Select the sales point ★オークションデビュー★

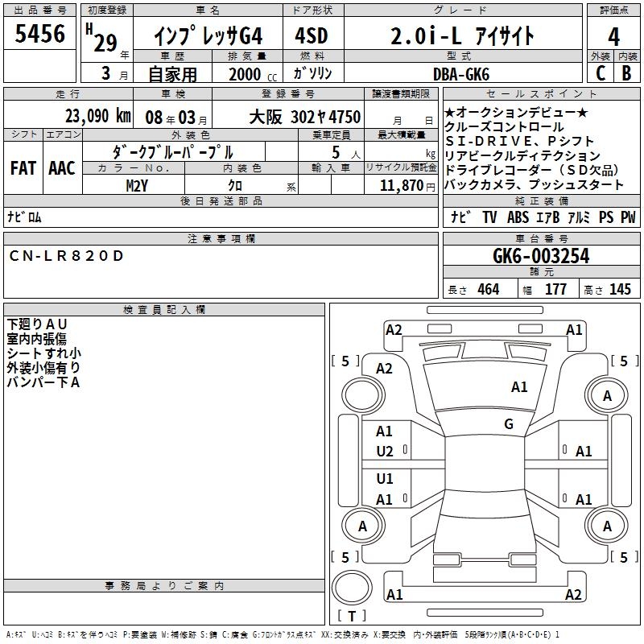click(517, 112)
